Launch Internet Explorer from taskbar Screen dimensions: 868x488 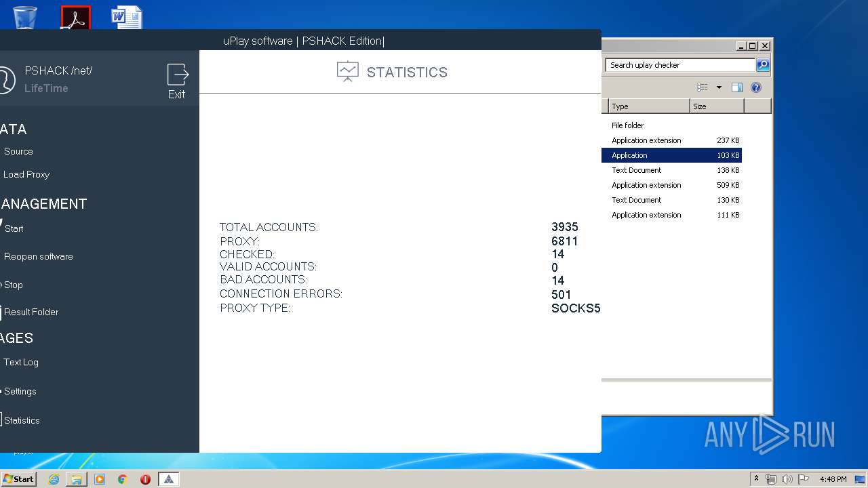tap(54, 479)
